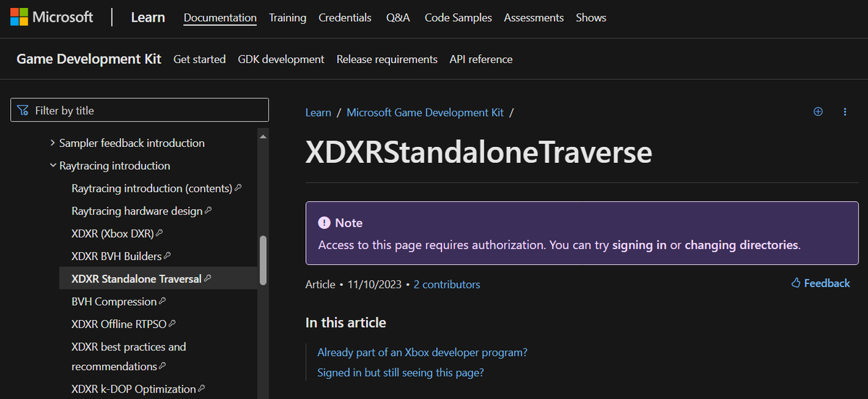The height and width of the screenshot is (399, 868).
Task: Click lock icon beside XDXR Standalone Traversal
Action: click(x=208, y=278)
